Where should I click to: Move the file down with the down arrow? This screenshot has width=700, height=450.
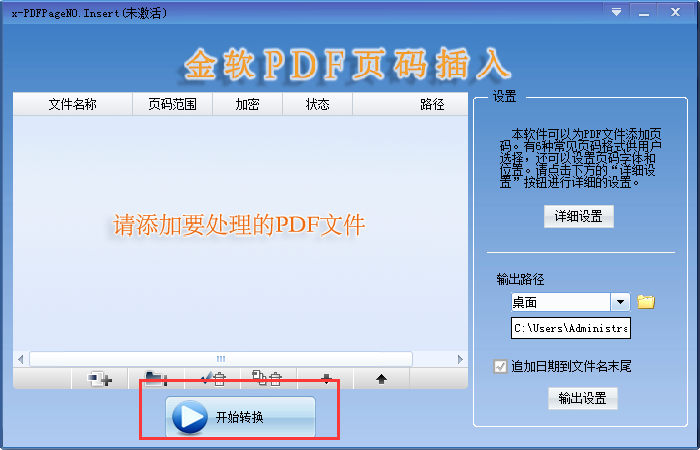(x=325, y=379)
